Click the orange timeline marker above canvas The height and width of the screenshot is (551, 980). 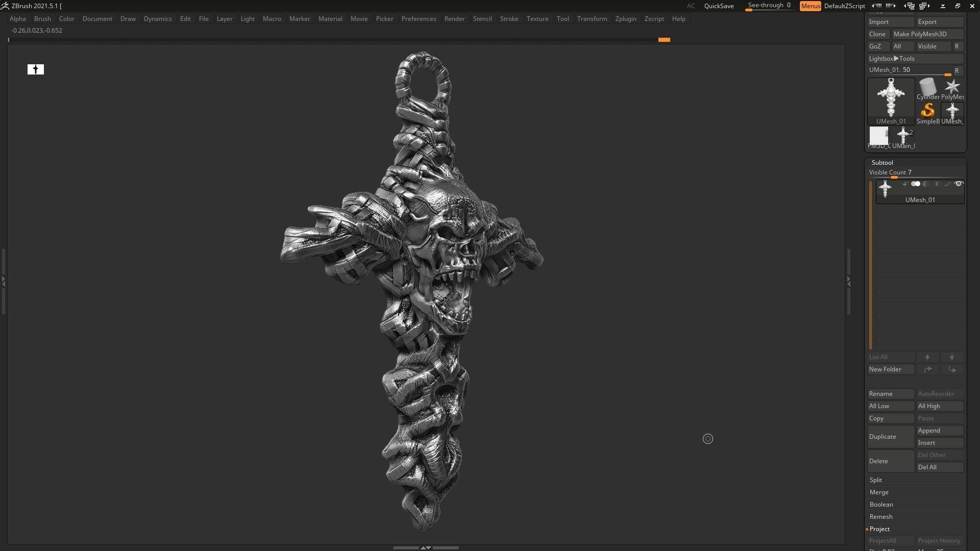tap(664, 40)
